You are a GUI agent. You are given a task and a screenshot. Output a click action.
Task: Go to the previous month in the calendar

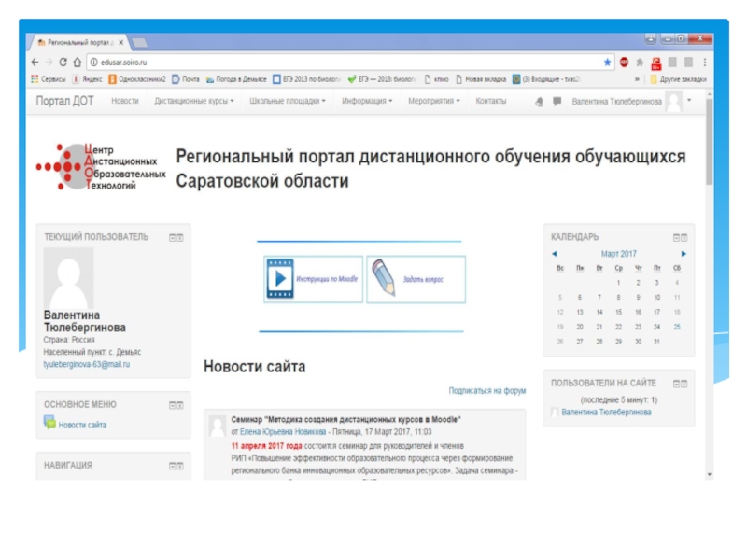(554, 254)
